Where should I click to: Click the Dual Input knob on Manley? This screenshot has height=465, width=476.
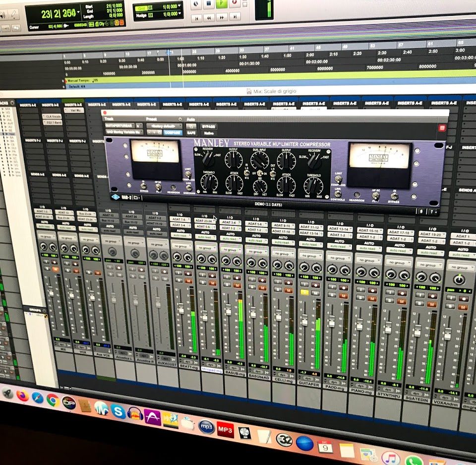point(259,160)
